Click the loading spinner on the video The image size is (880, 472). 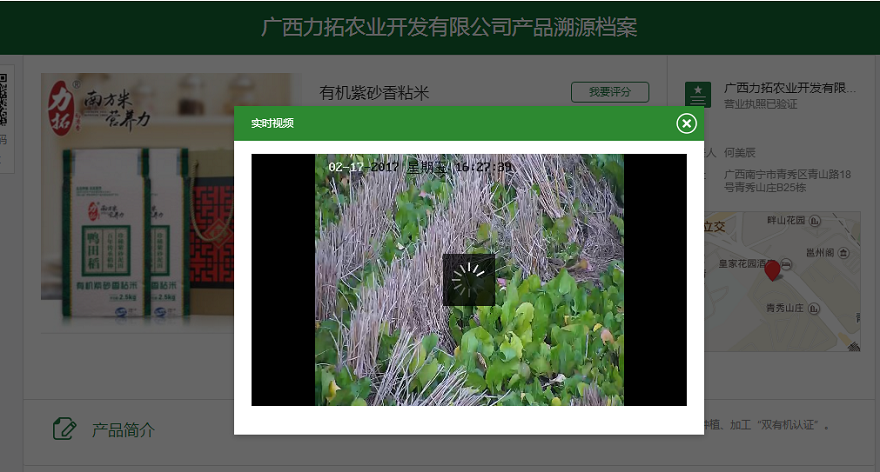tap(468, 280)
